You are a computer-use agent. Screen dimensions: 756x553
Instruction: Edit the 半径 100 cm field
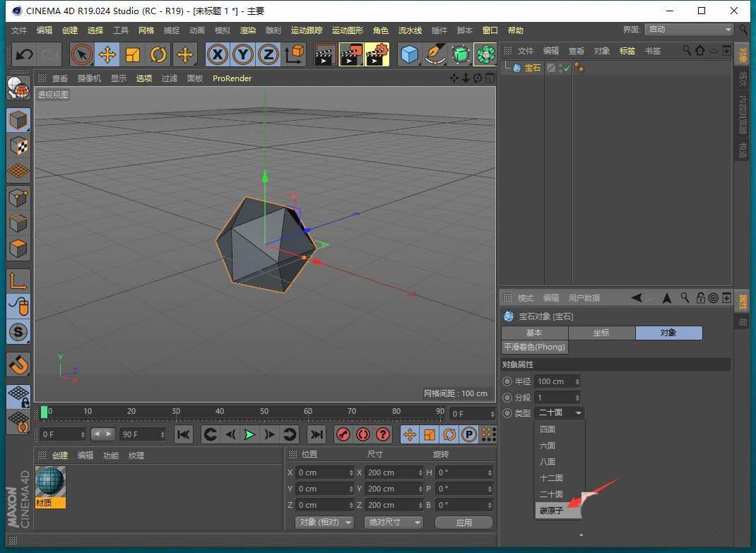pyautogui.click(x=557, y=381)
